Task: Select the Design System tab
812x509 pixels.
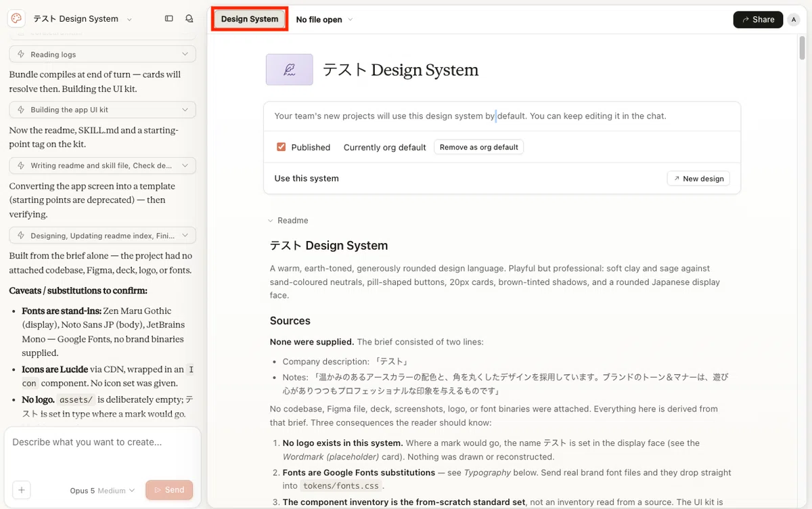Action: click(250, 19)
